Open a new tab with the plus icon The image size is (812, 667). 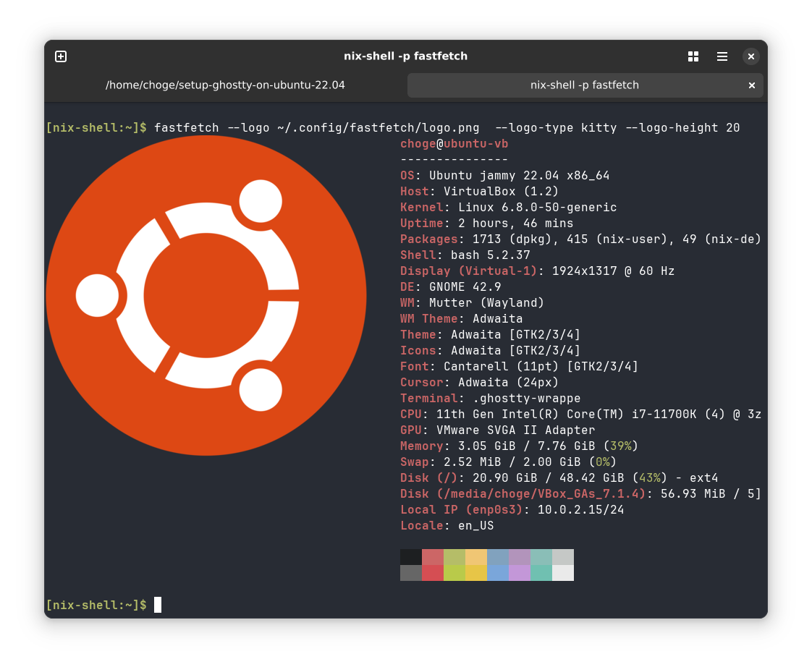tap(61, 56)
